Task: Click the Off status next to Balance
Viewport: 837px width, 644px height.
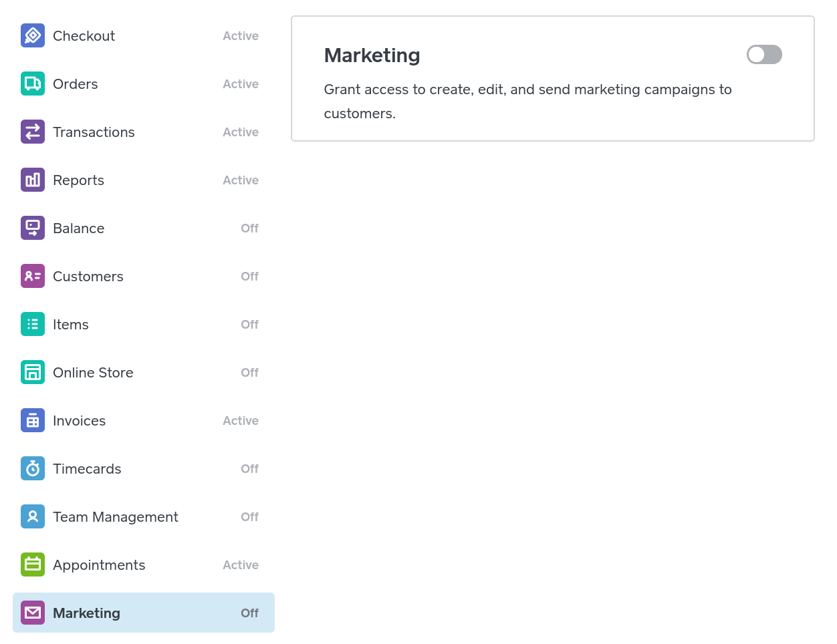Action: click(249, 228)
